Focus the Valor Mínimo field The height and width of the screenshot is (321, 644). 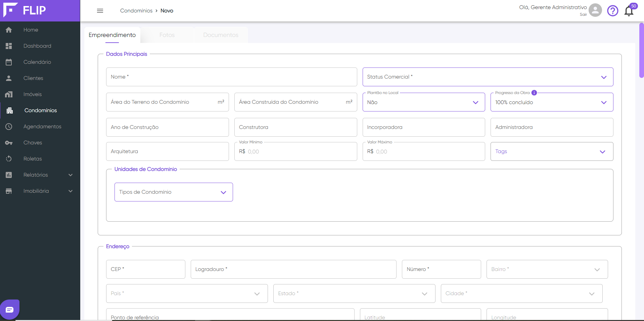pyautogui.click(x=295, y=151)
